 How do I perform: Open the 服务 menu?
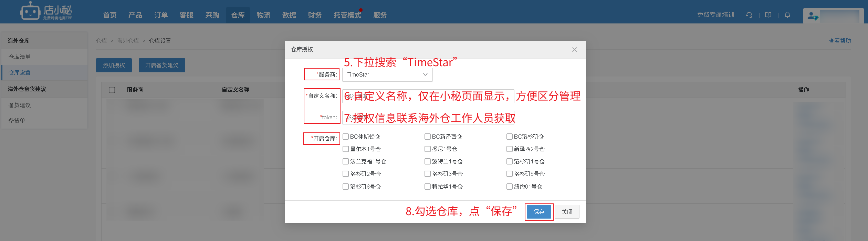(380, 15)
